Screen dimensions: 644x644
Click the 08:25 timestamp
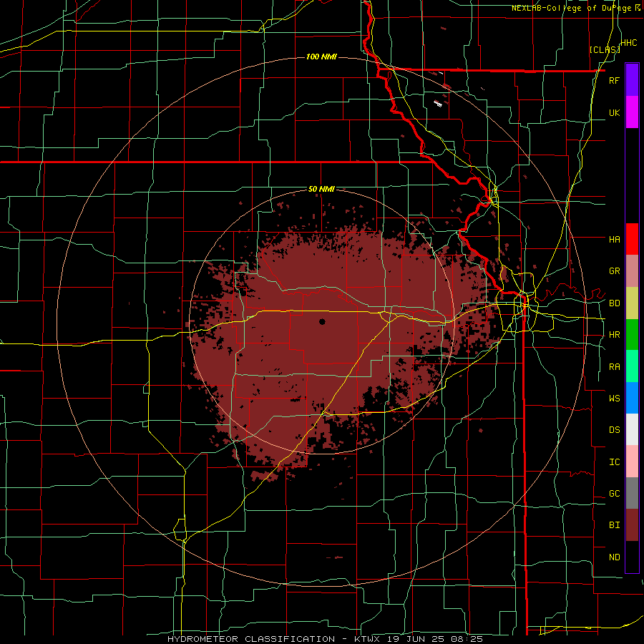coord(468,639)
